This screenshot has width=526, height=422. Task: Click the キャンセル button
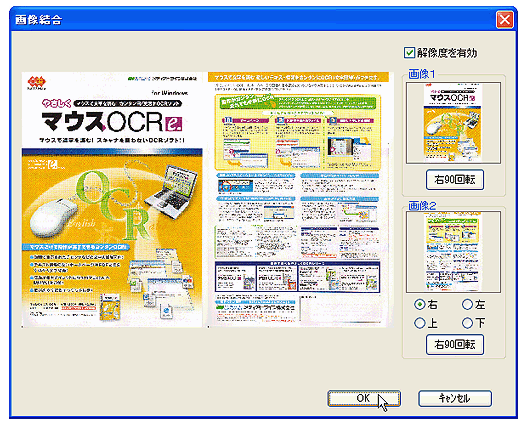pyautogui.click(x=455, y=398)
